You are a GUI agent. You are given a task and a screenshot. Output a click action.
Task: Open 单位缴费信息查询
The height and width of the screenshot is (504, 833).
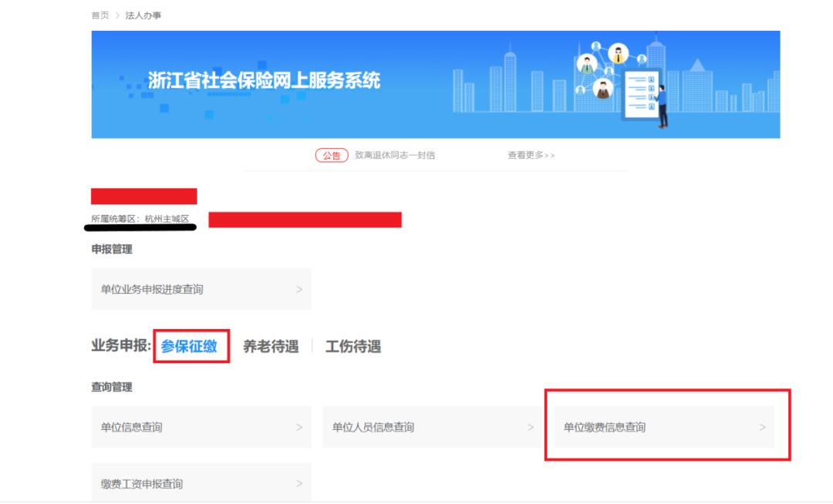(607, 426)
